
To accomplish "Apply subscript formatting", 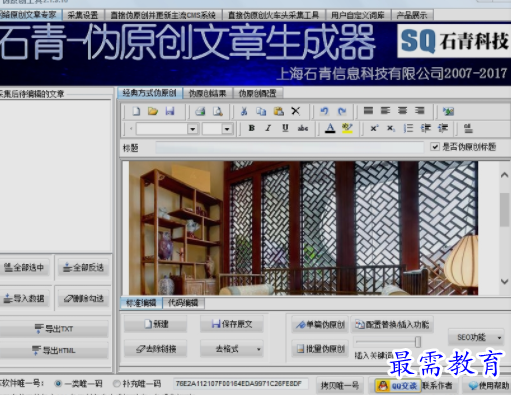I will (x=391, y=128).
